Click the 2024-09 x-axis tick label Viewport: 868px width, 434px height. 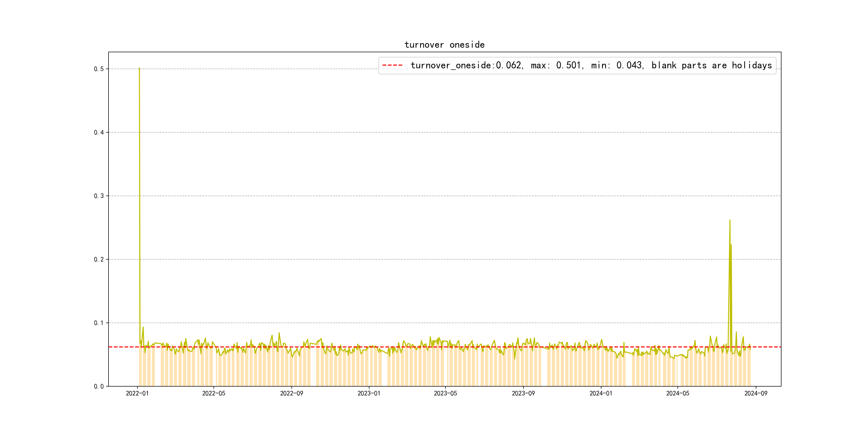click(756, 394)
